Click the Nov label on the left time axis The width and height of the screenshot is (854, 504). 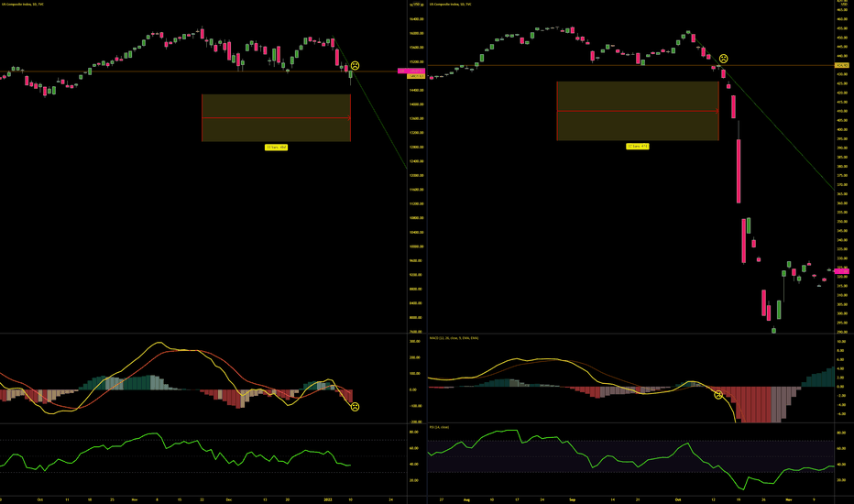click(x=134, y=499)
